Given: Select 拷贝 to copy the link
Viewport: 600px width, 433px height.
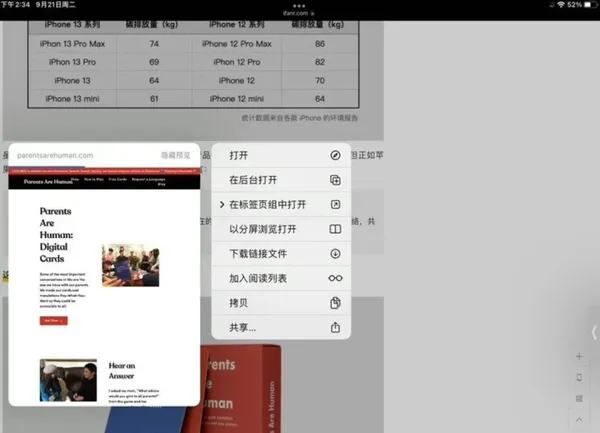Looking at the screenshot, I should click(281, 303).
